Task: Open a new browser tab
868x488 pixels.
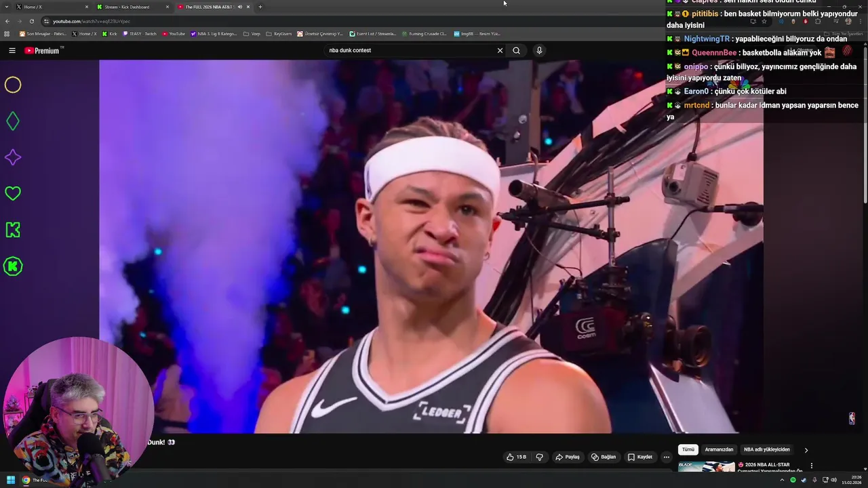Action: point(260,7)
